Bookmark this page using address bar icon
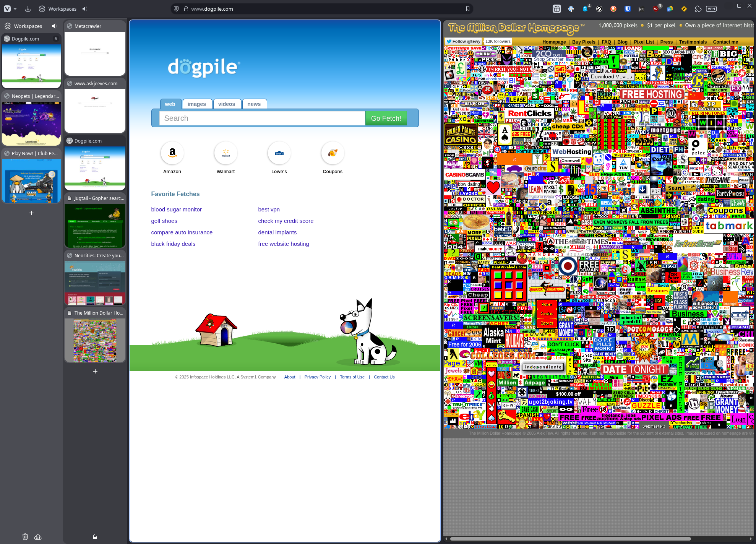 click(467, 9)
